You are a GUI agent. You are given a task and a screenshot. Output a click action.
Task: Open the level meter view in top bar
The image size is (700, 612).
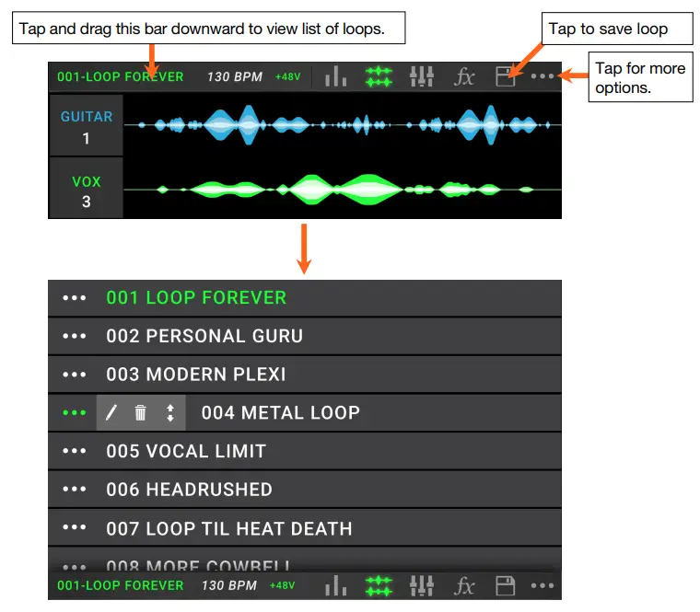(x=335, y=76)
